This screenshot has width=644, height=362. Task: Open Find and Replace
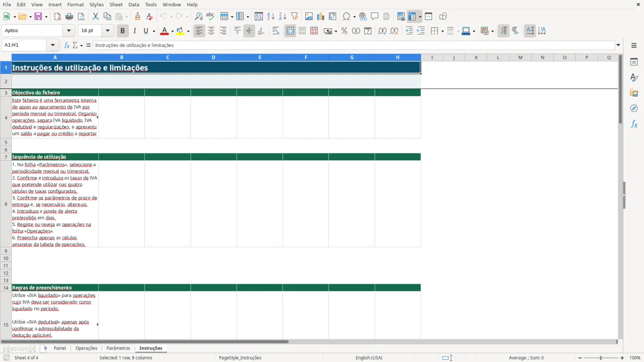pyautogui.click(x=199, y=17)
